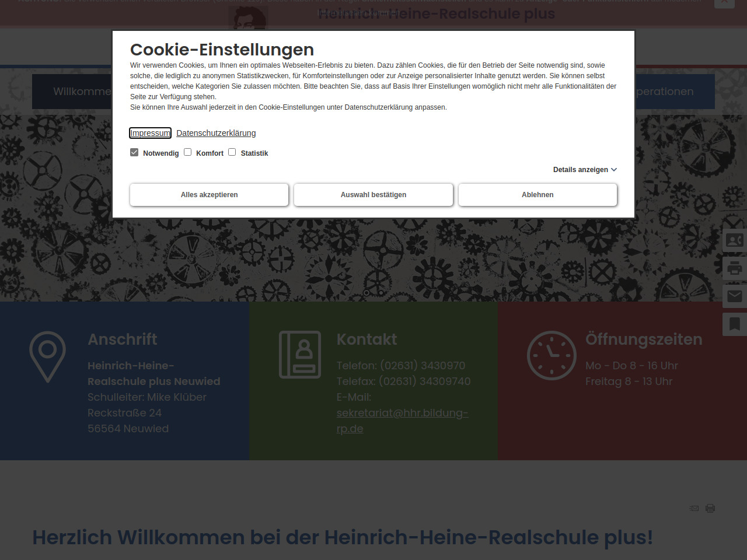Click the Alles akzeptieren button
Screen dimensions: 747x560
[x=209, y=195]
